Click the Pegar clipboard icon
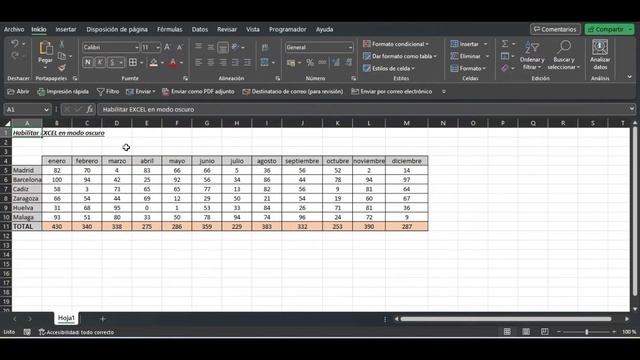Screen dimensions: 640x360 click(46, 48)
